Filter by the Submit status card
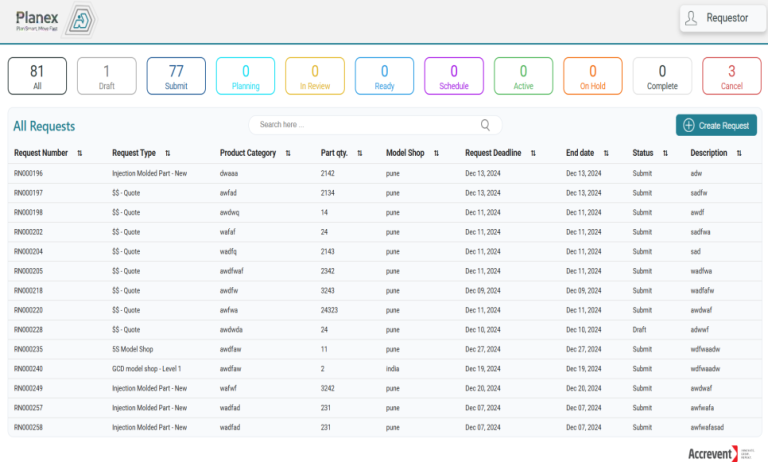Viewport: 768px width, 462px height. 176,77
